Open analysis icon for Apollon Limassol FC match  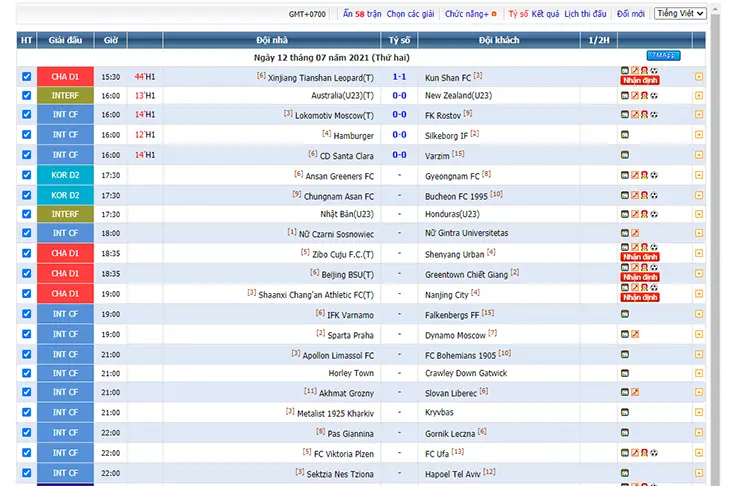coord(625,354)
